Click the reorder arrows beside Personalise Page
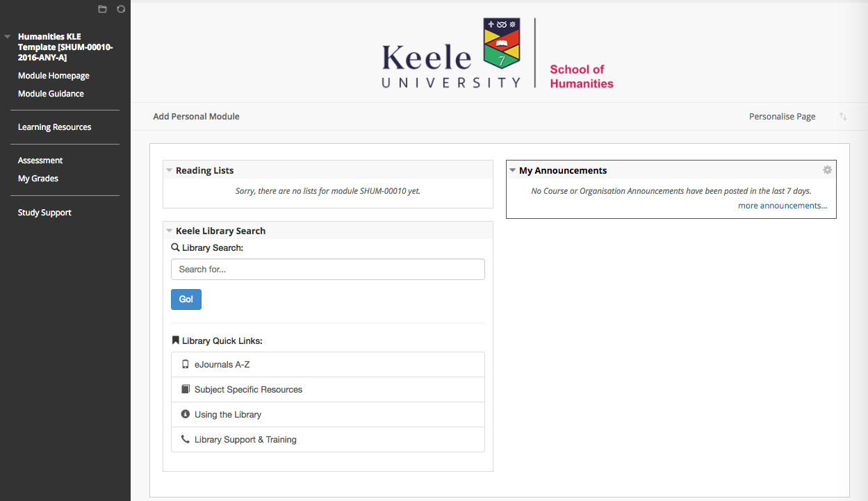This screenshot has height=501, width=868. [x=843, y=116]
